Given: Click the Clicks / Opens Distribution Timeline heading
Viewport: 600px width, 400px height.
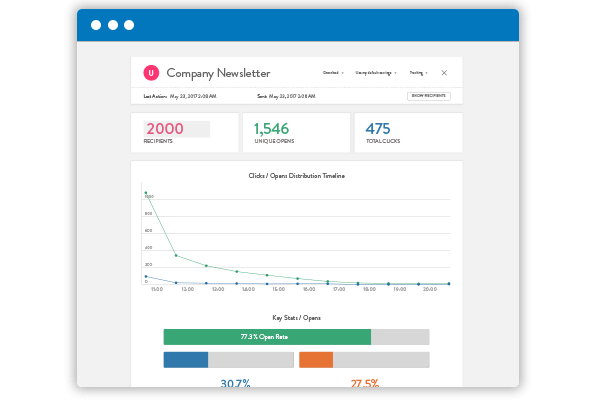Looking at the screenshot, I should coord(297,176).
